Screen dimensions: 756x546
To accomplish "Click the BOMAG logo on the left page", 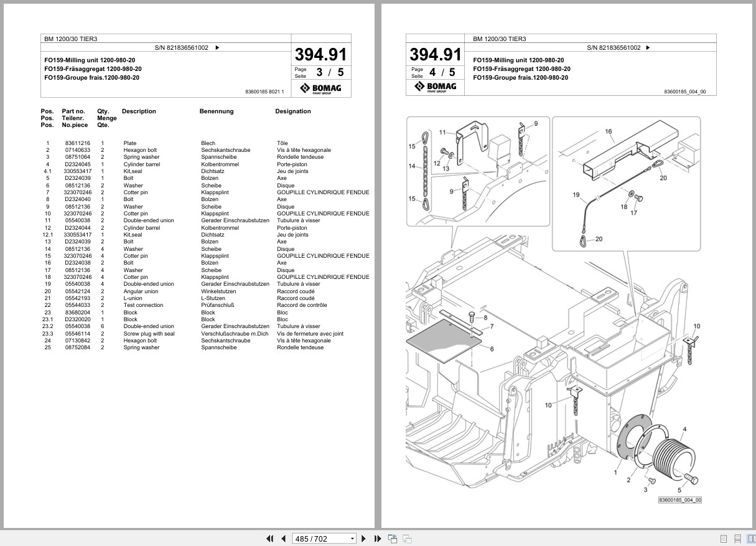I will tap(321, 88).
